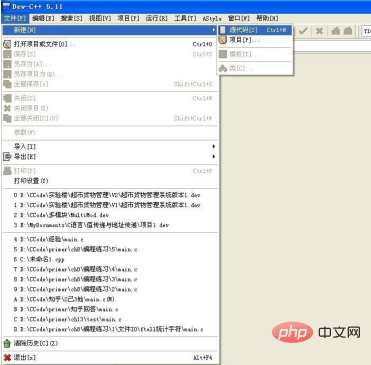371x365 pixels.
Task: Click the 另存为[A] save-as entry
Action: point(110,64)
